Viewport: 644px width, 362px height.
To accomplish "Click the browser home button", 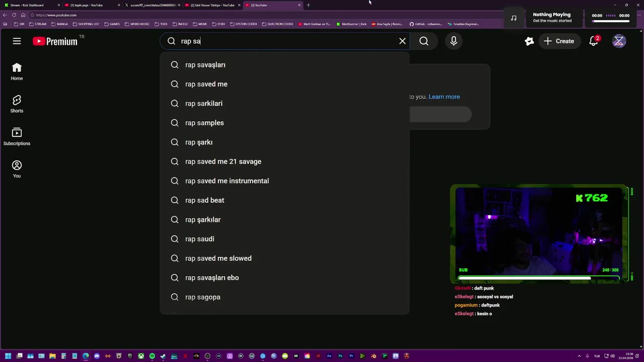I will click(23, 15).
